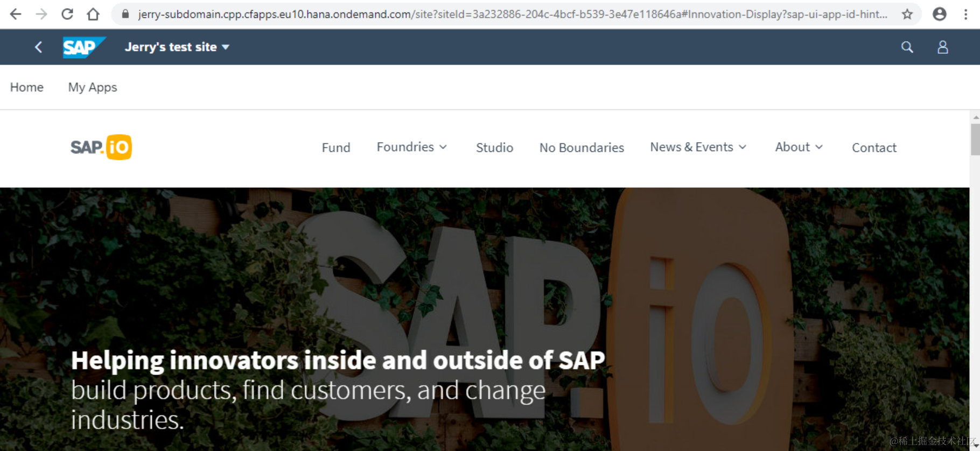This screenshot has width=980, height=451.
Task: Go back with the browser back arrow
Action: coord(16,14)
